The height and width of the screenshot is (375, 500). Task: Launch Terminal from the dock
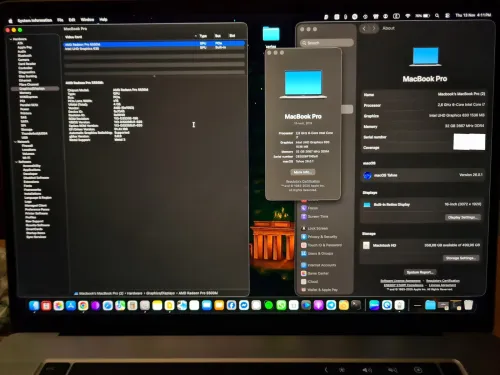tap(356, 305)
